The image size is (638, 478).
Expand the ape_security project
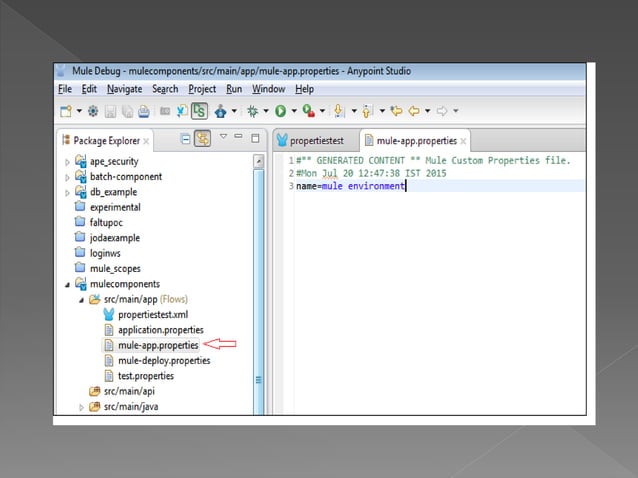click(x=68, y=161)
